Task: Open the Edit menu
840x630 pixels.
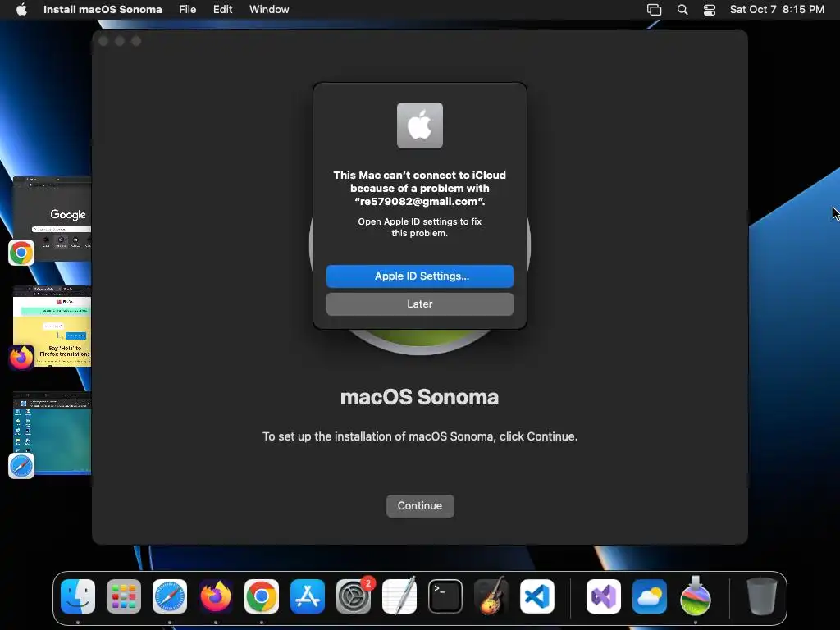Action: tap(223, 9)
